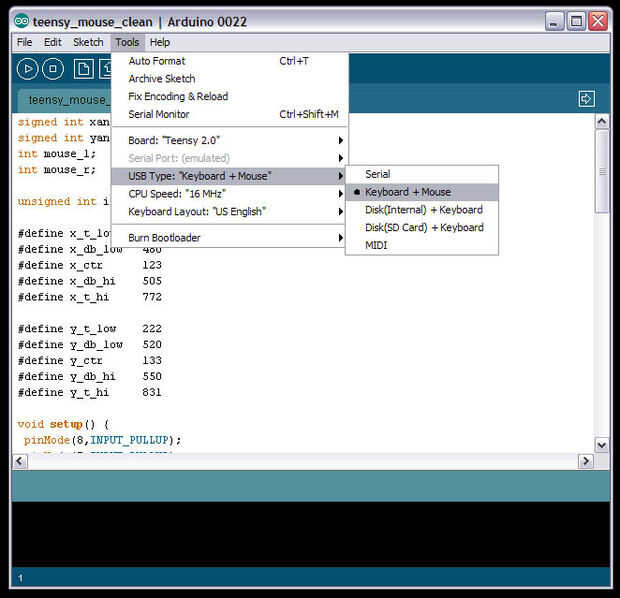This screenshot has height=598, width=620.
Task: Select Fix Encoding & Reload
Action: [x=229, y=97]
